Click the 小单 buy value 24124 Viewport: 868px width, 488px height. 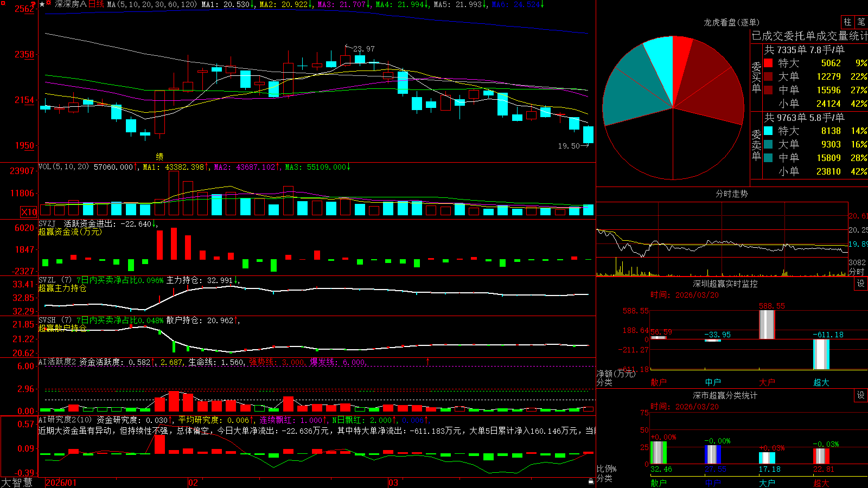(828, 104)
